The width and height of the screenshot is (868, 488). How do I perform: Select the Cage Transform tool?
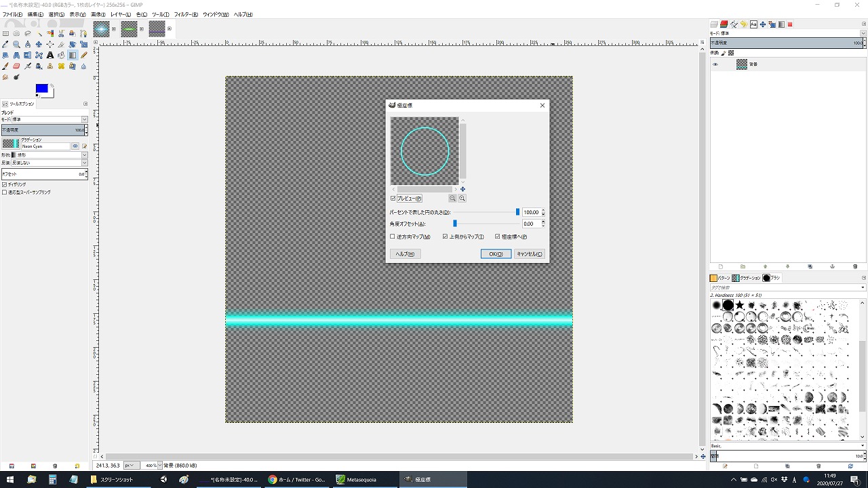[39, 56]
